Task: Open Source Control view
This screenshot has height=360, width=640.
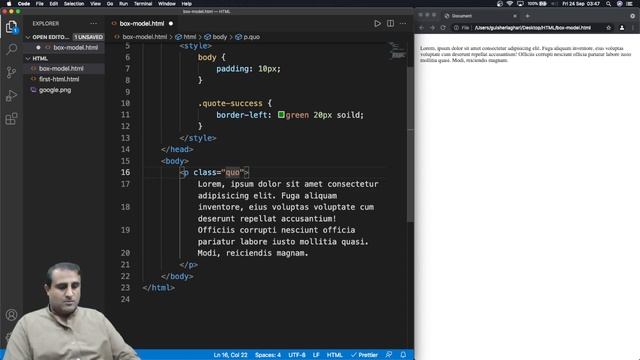Action: coord(11,73)
